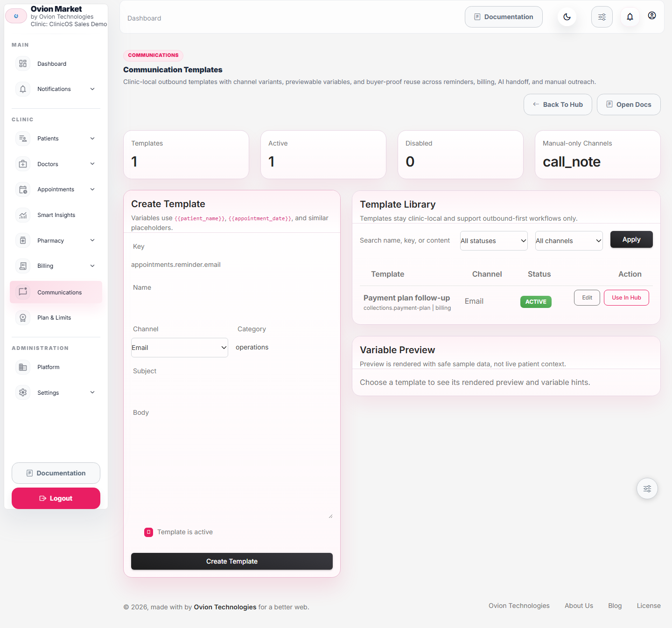Click the Settings gear icon in sidebar
Screen dimensions: 672x628
tap(23, 392)
